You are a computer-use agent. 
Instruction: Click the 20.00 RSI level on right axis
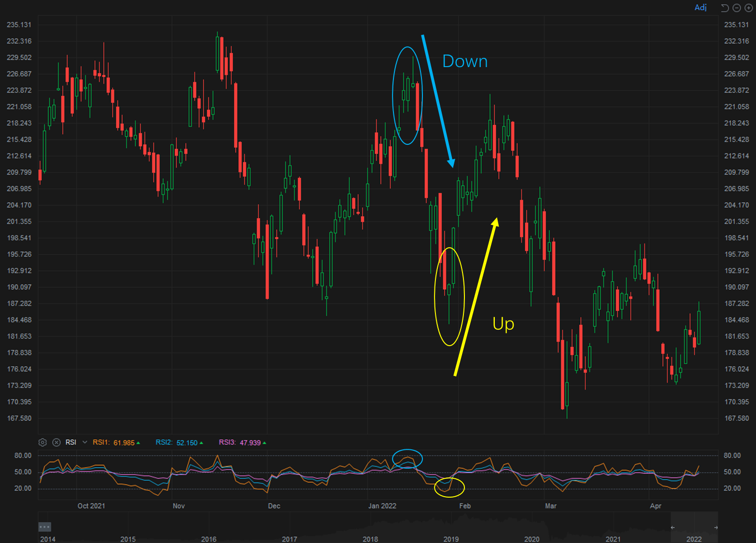coord(732,488)
